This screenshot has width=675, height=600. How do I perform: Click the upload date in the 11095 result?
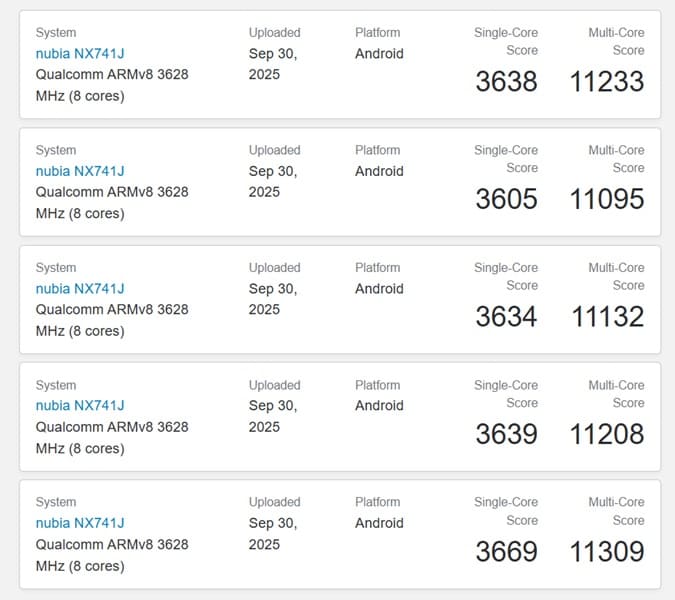pos(273,181)
